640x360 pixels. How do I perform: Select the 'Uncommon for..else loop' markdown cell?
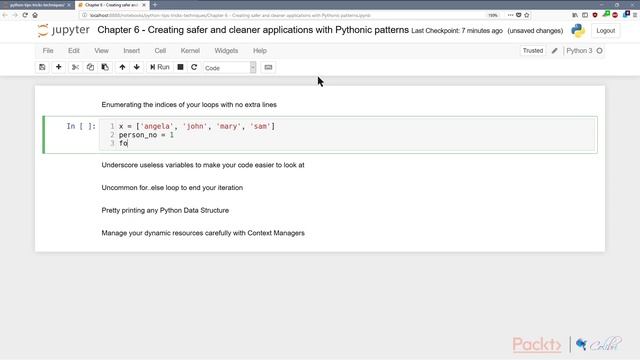point(172,188)
